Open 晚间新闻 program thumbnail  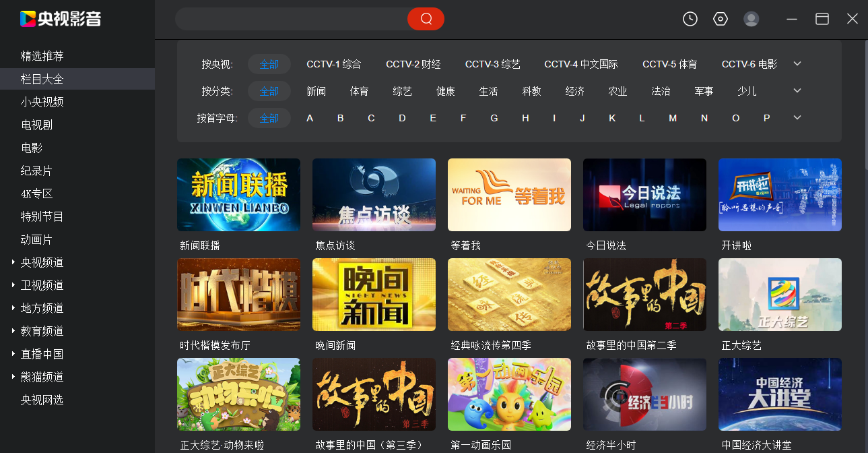(374, 295)
